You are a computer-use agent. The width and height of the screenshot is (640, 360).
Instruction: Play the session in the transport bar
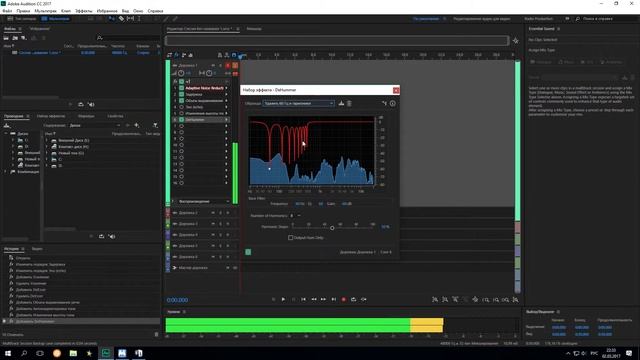click(x=283, y=299)
